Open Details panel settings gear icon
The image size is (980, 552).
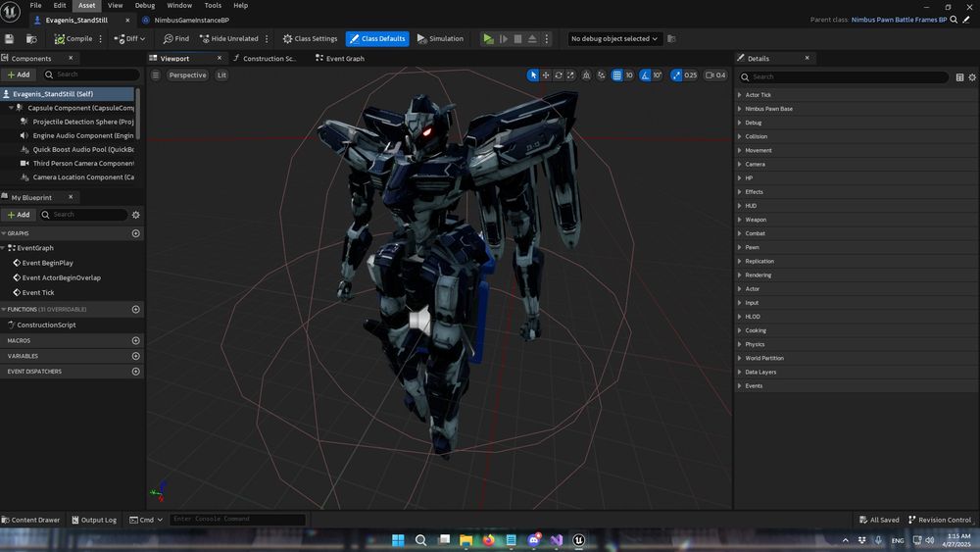point(972,76)
